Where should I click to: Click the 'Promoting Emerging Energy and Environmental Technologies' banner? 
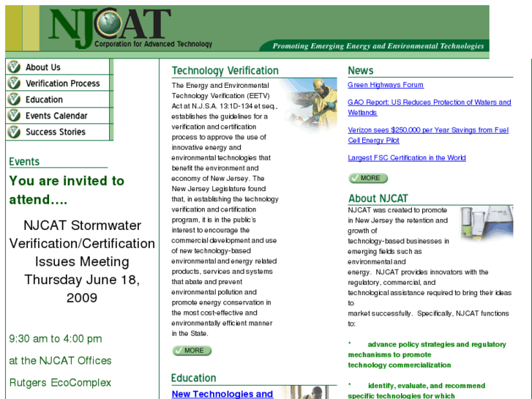coord(378,46)
